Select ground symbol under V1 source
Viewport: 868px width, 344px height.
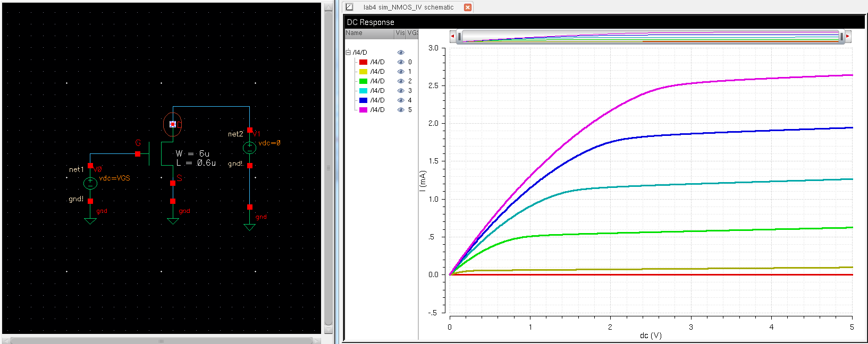249,226
